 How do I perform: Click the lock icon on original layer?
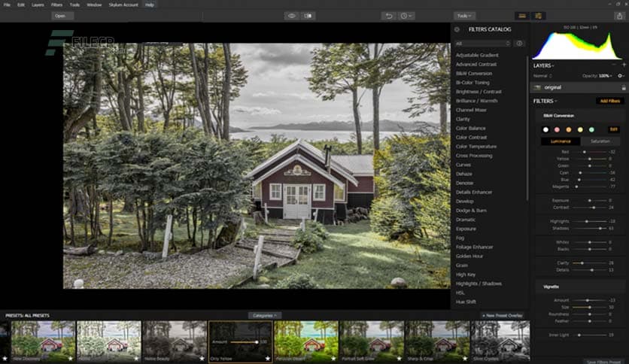pyautogui.click(x=624, y=87)
